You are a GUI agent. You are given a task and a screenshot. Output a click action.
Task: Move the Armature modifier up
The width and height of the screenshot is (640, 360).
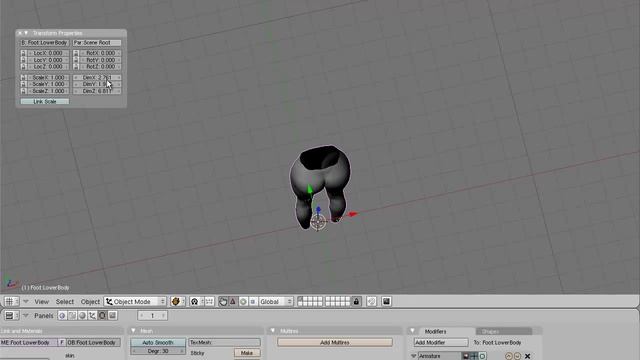tap(509, 356)
